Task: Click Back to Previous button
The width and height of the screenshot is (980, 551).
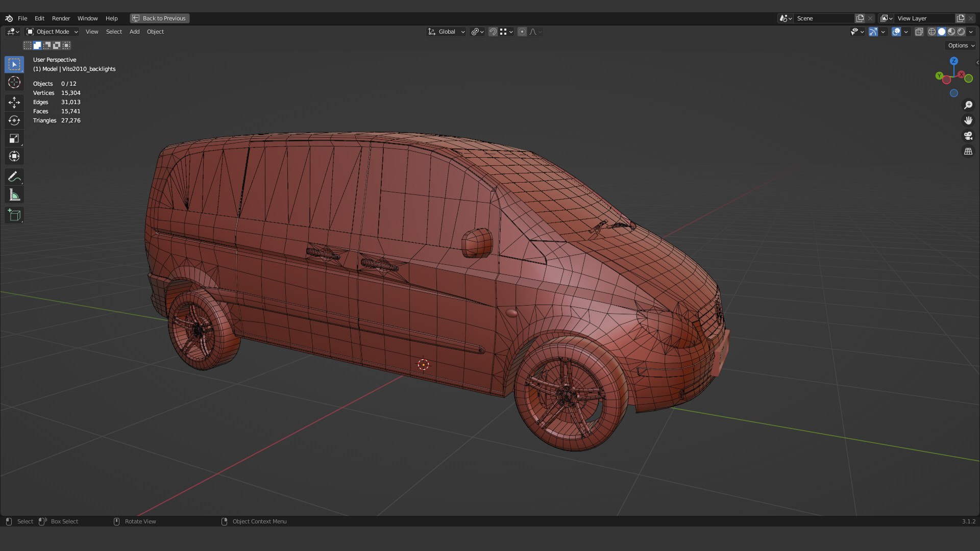Action: click(159, 18)
